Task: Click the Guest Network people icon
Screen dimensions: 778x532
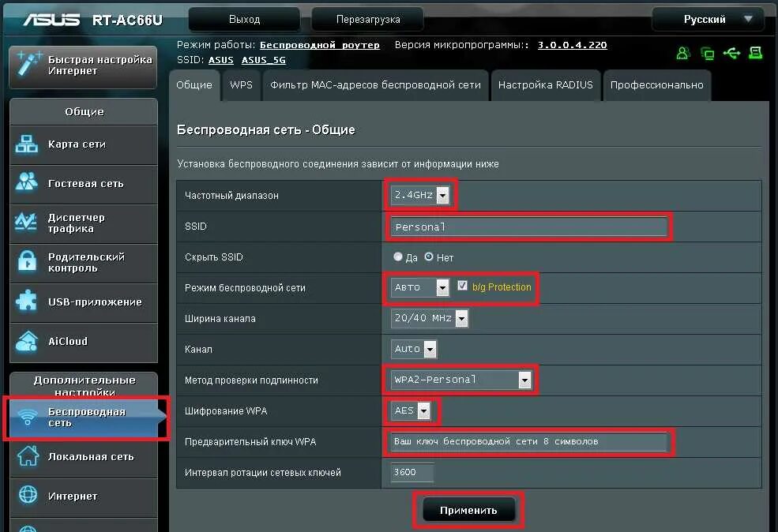Action: 26,182
